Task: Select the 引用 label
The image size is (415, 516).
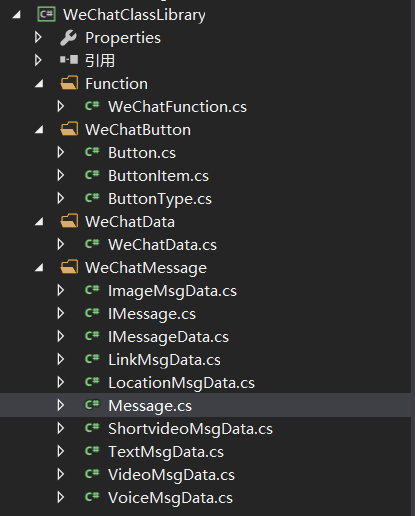Action: pyautogui.click(x=100, y=61)
